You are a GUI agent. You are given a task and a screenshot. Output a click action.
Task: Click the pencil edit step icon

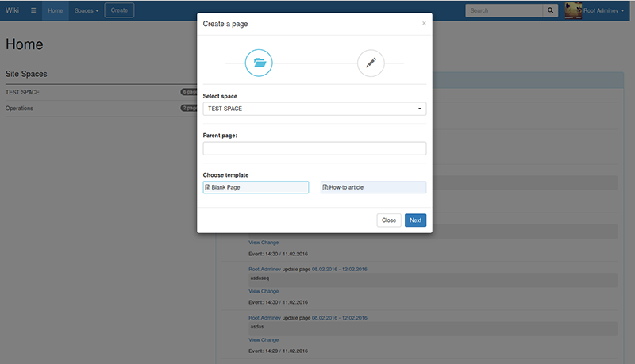point(371,63)
